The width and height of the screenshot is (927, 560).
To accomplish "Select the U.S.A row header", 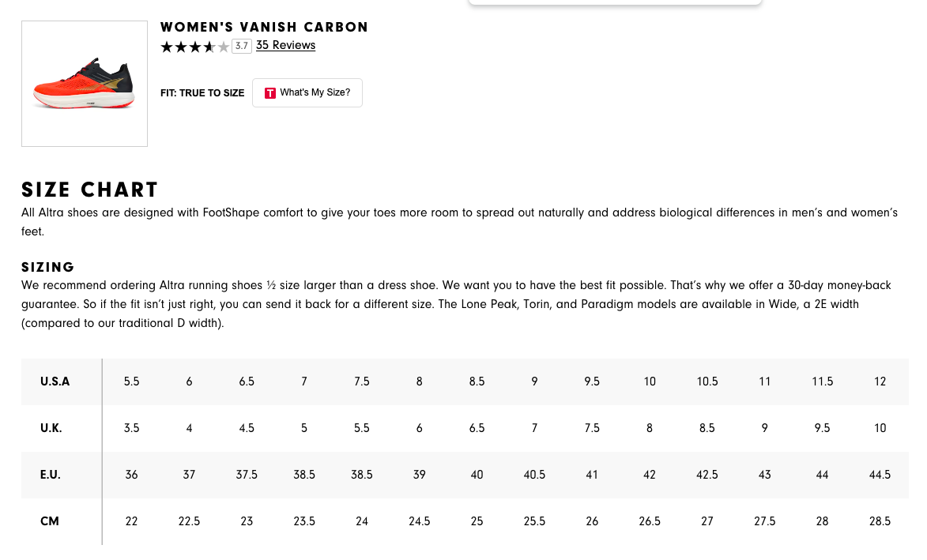I will [55, 381].
